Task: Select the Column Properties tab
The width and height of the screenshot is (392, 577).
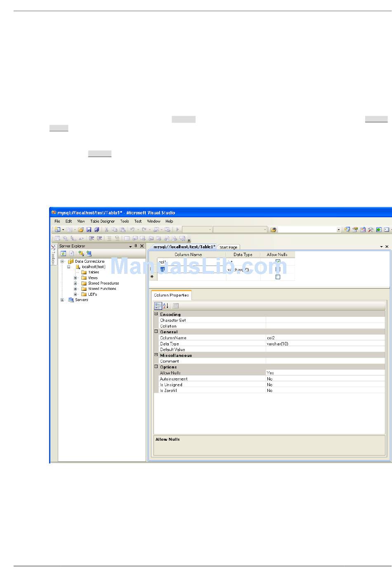Action: click(x=171, y=295)
